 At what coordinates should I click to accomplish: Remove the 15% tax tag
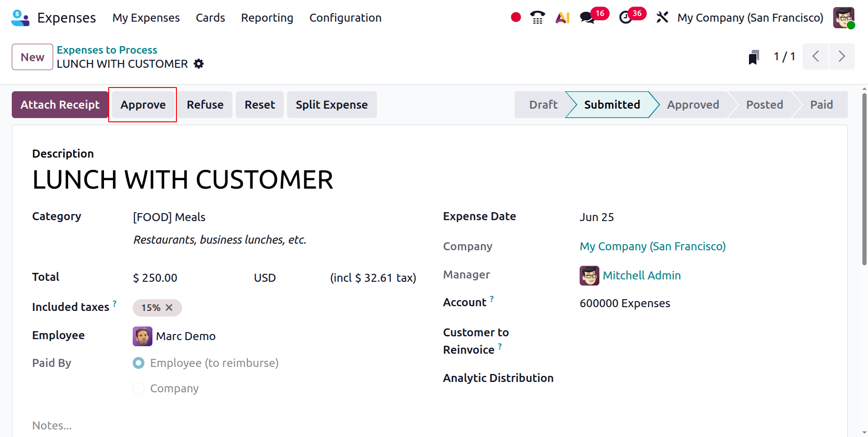pos(169,308)
